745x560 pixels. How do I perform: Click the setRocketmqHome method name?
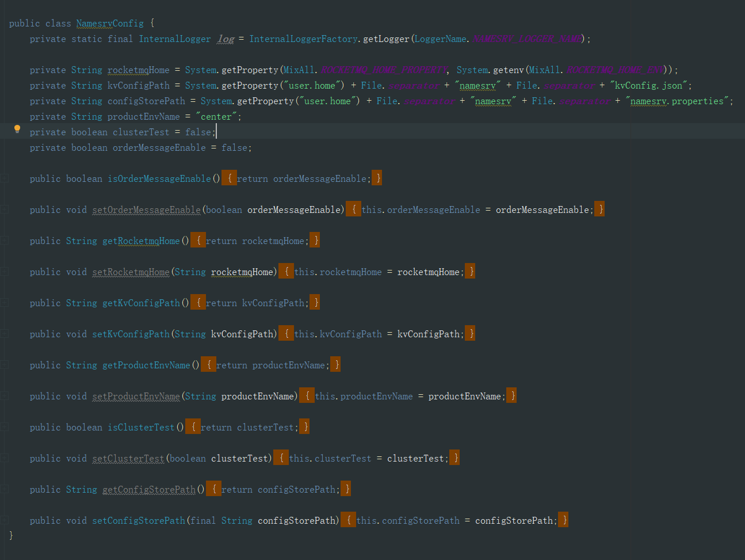[131, 272]
